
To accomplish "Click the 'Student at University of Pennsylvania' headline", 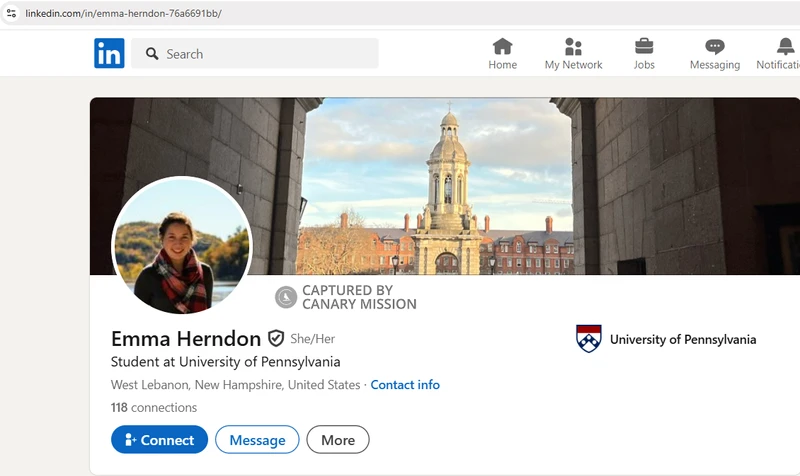I will (x=226, y=362).
